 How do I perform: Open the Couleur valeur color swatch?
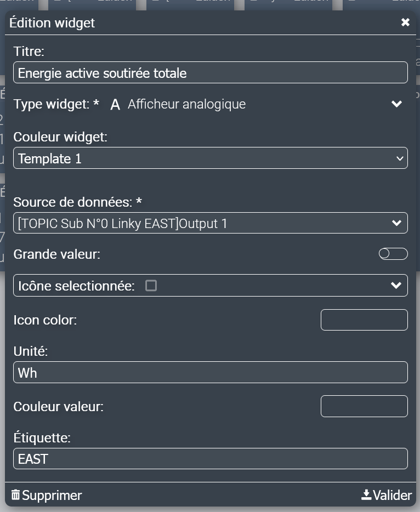[x=364, y=406]
